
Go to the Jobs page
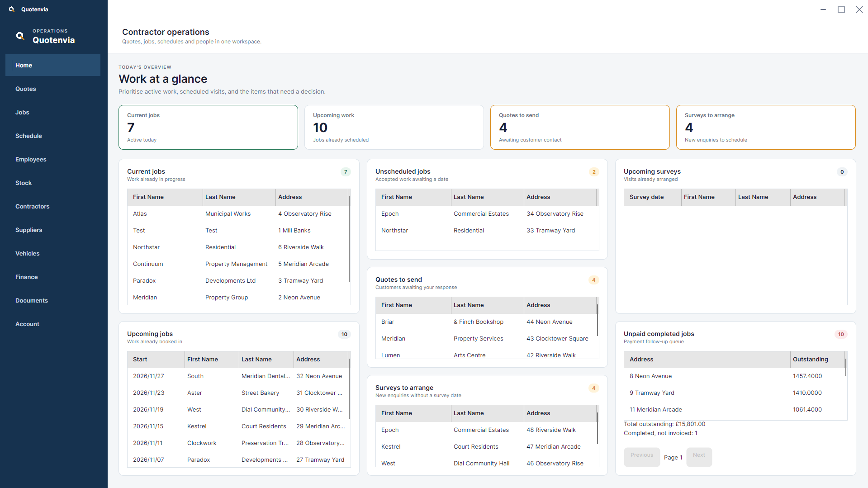tap(53, 112)
